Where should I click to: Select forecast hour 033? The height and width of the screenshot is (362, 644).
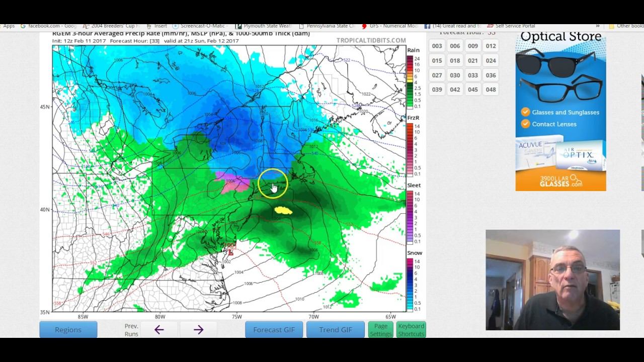pyautogui.click(x=473, y=75)
